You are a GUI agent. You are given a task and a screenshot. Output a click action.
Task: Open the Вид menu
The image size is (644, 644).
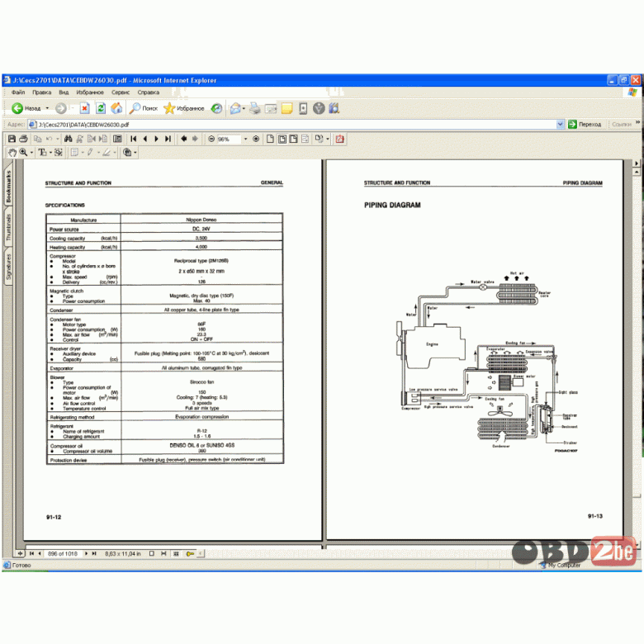[64, 92]
